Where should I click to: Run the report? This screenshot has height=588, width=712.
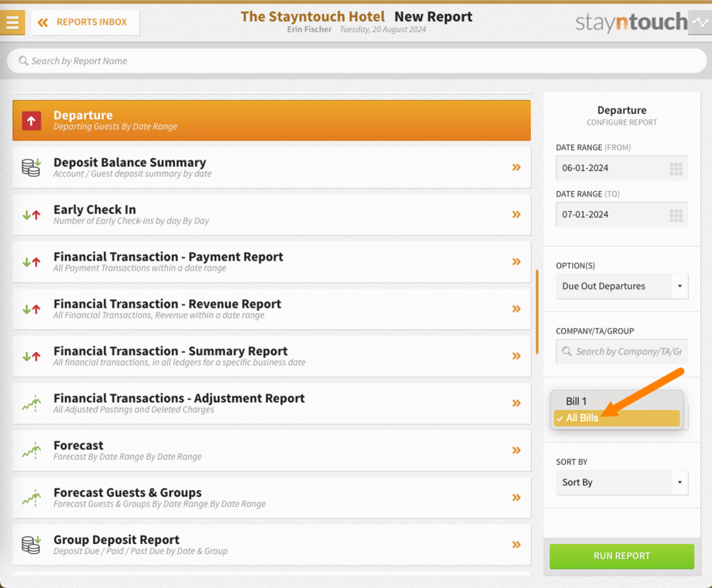coord(621,556)
